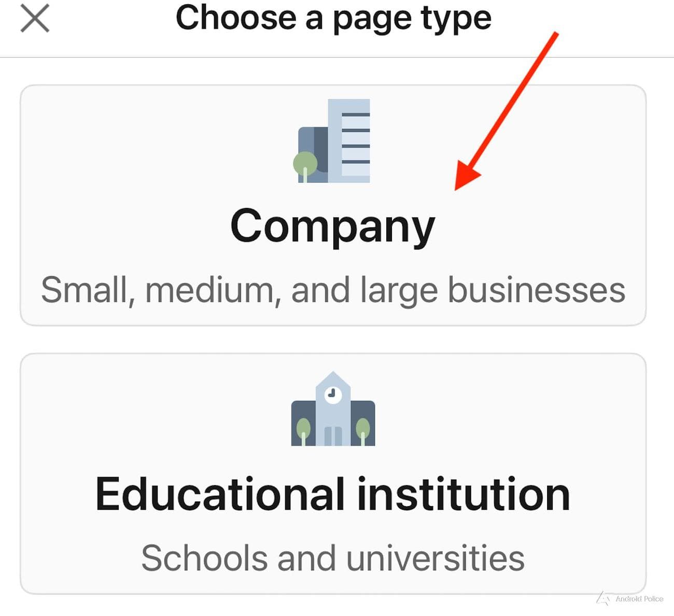Click "Schools and universities" description text
Screen dimensions: 674x616
(332, 558)
